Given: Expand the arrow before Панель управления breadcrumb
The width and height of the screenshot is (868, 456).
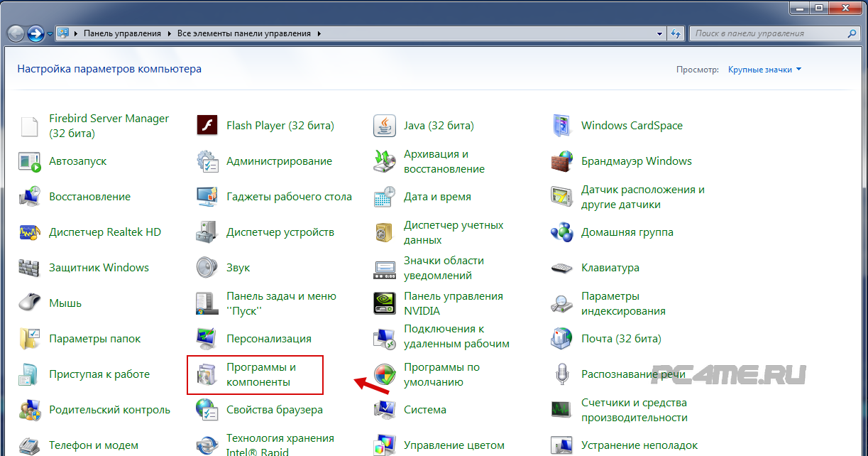Looking at the screenshot, I should [x=76, y=33].
